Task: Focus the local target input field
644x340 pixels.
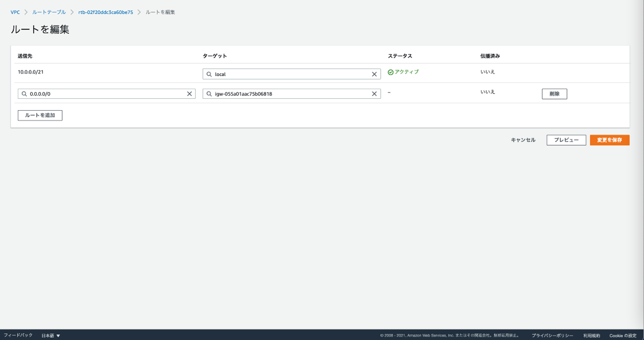Action: 291,74
